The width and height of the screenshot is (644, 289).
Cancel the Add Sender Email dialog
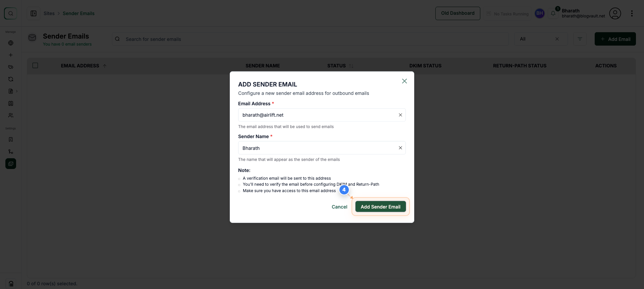(339, 207)
